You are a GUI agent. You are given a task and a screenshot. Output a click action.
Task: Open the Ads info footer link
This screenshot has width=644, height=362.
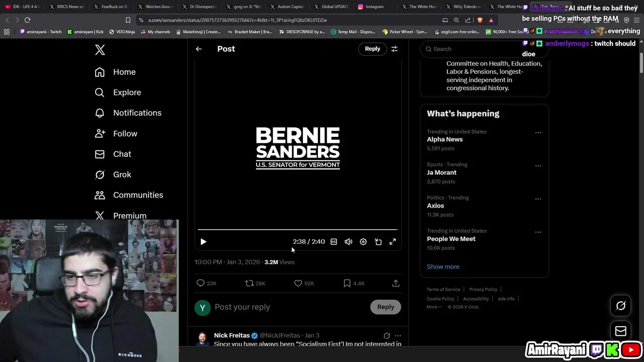[x=506, y=299]
